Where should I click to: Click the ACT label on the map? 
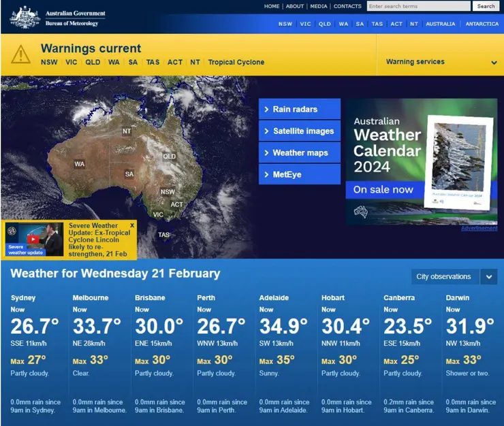(176, 204)
